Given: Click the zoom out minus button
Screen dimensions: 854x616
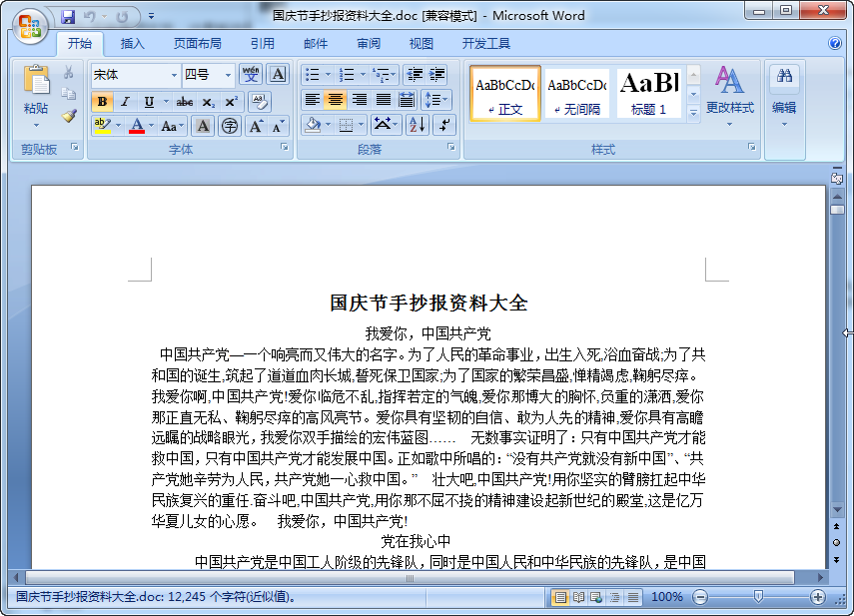Looking at the screenshot, I should pyautogui.click(x=700, y=597).
